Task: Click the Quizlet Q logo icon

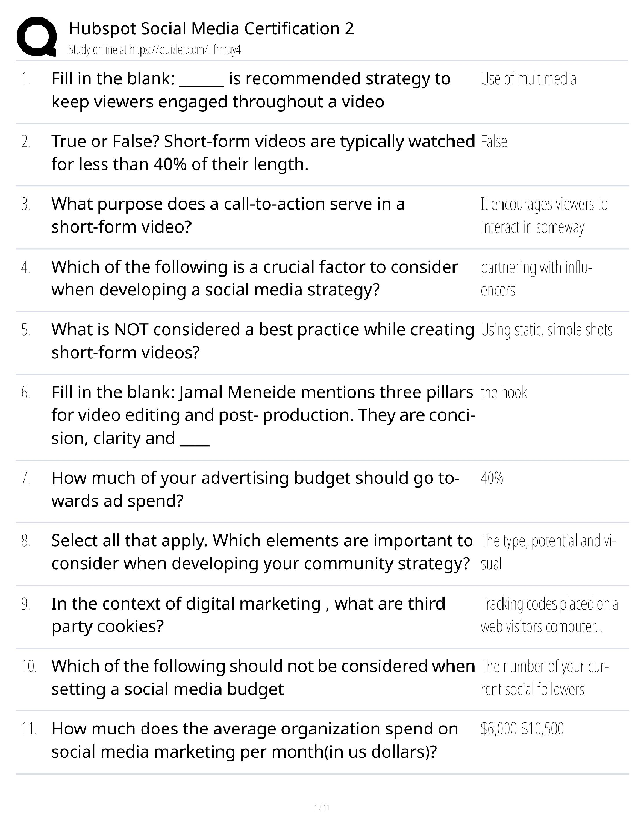Action: [x=37, y=36]
